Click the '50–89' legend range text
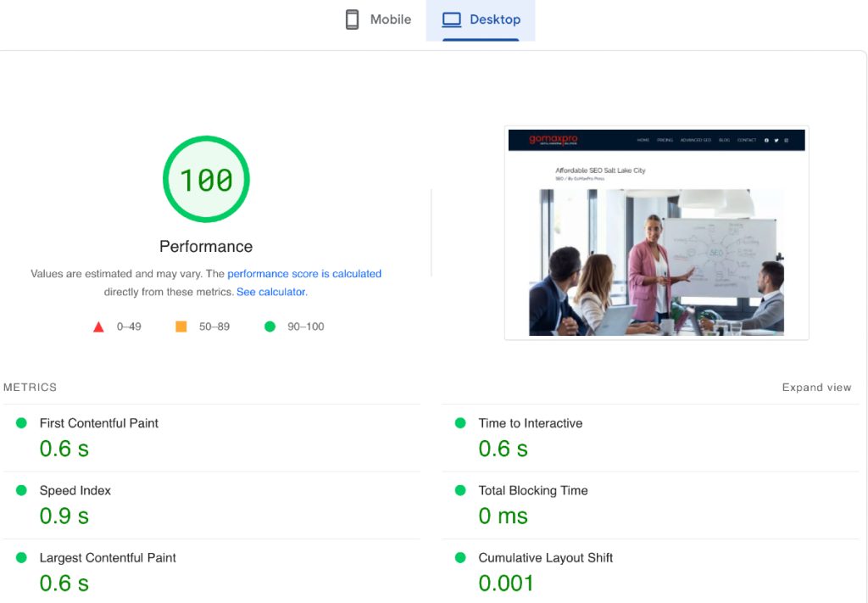The height and width of the screenshot is (603, 868). point(214,327)
